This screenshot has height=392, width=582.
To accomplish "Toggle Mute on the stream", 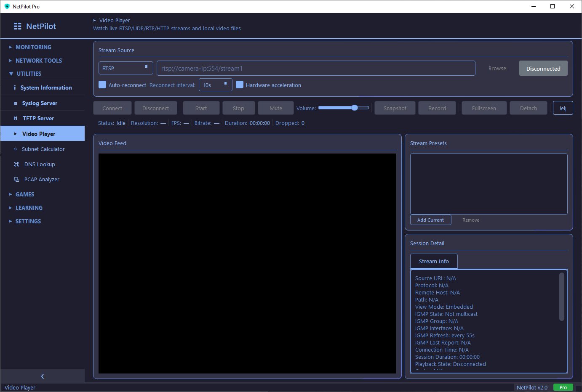I will click(275, 108).
